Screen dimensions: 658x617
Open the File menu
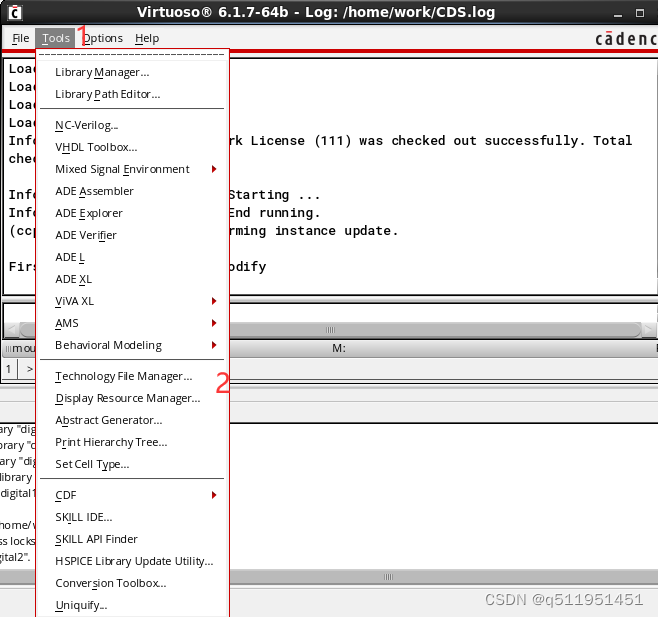(x=21, y=38)
